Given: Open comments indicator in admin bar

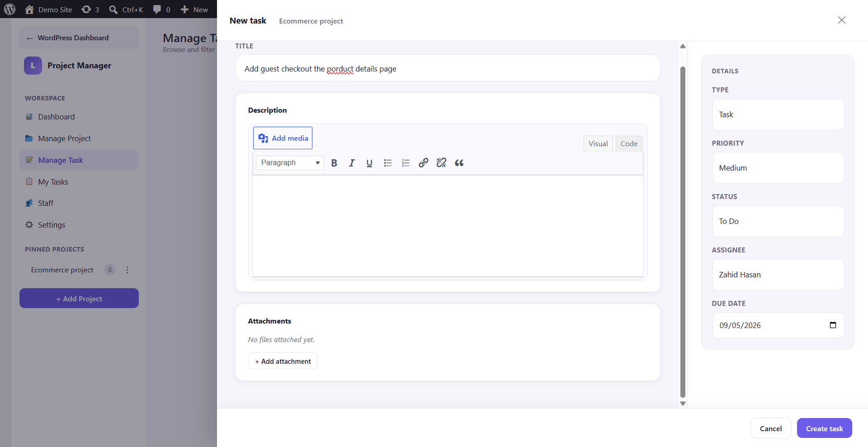Looking at the screenshot, I should tap(162, 10).
